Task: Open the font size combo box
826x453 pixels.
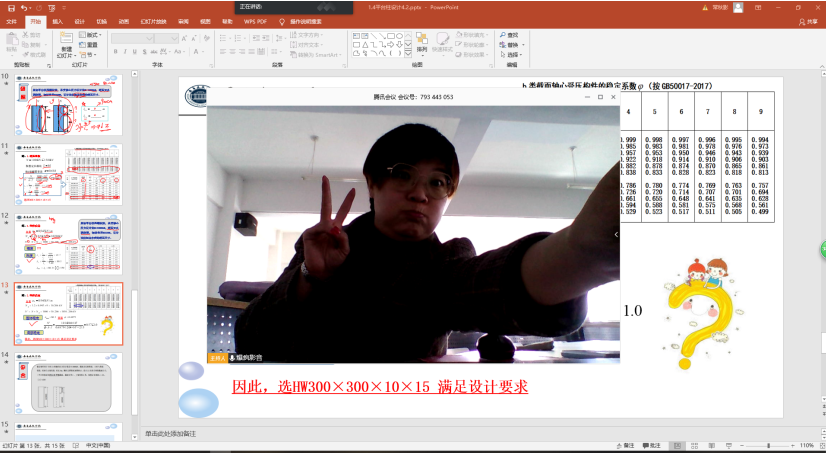Action: (167, 38)
